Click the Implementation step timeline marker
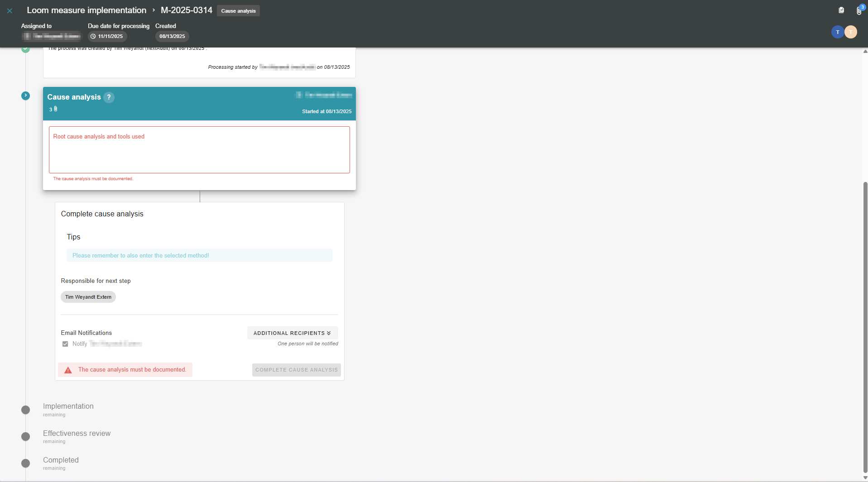This screenshot has height=482, width=868. tap(26, 410)
